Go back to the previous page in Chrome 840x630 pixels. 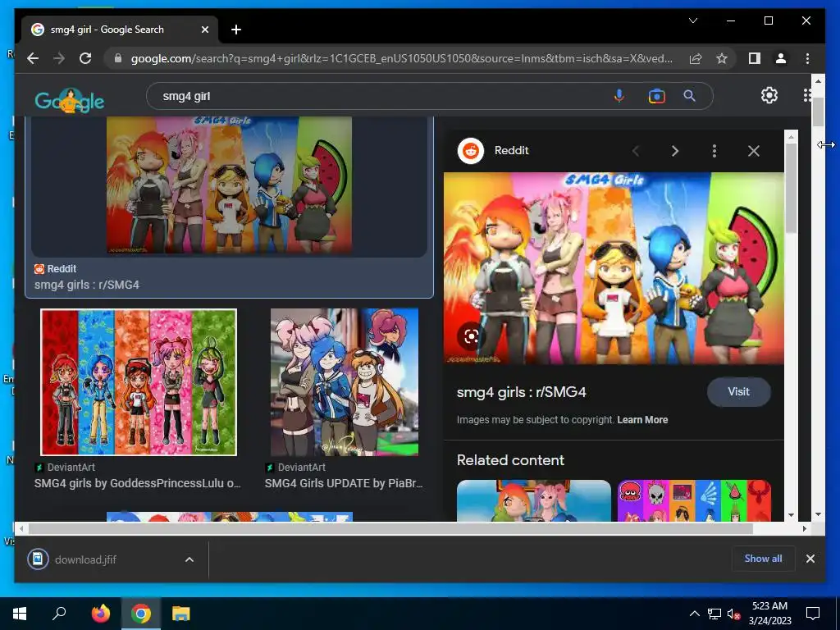(33, 58)
